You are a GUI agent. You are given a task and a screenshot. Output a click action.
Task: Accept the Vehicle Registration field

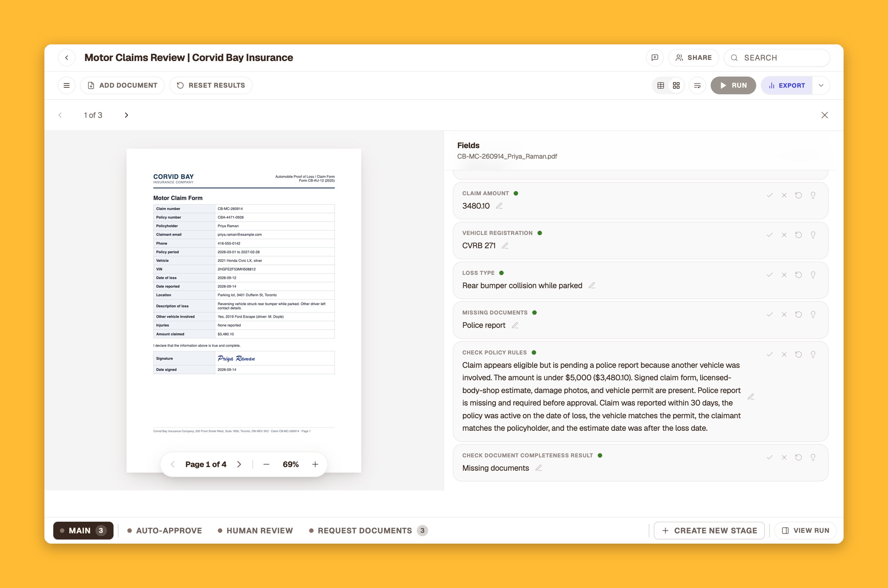pos(770,235)
